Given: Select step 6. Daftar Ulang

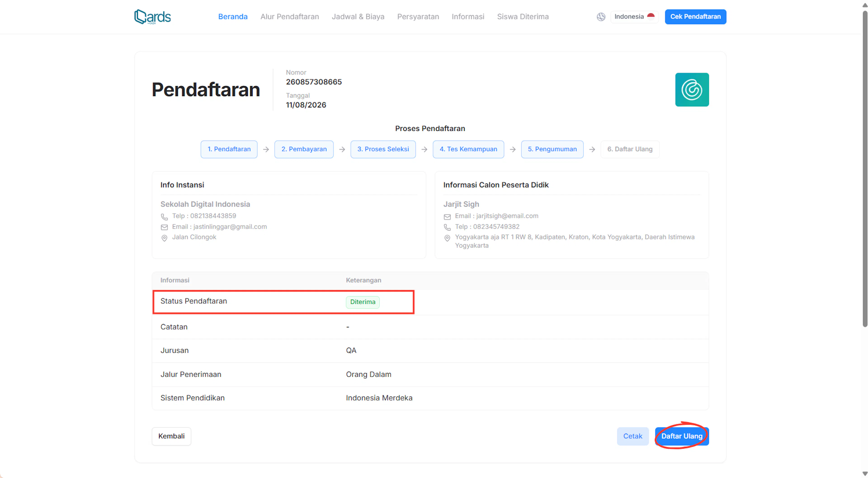Looking at the screenshot, I should (630, 149).
